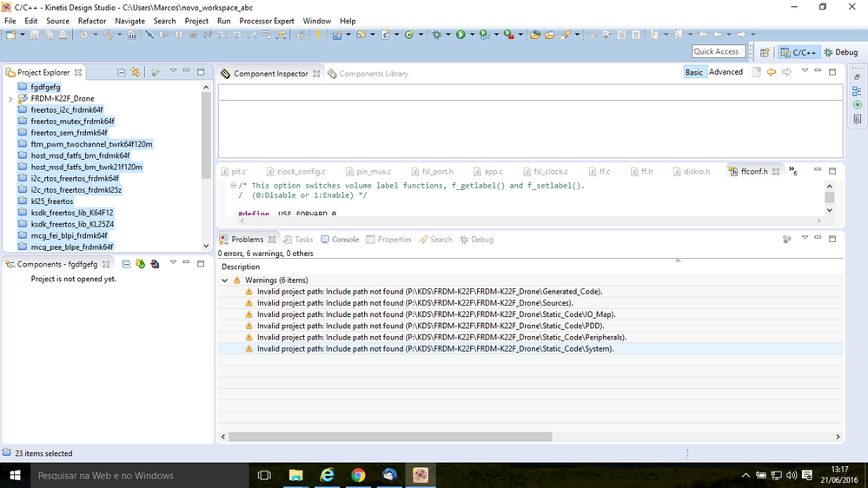Open the Refactor menu
The height and width of the screenshot is (488, 868).
coord(92,21)
